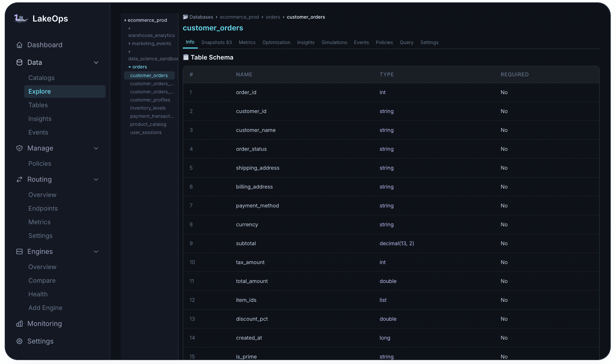Image resolution: width=616 pixels, height=364 pixels.
Task: Select the Info tab
Action: point(190,42)
